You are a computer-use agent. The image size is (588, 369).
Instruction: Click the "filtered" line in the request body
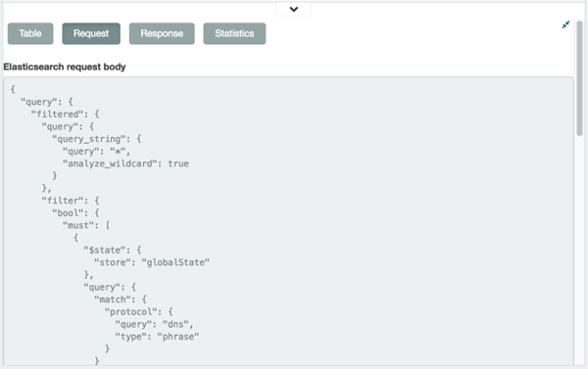coord(65,115)
